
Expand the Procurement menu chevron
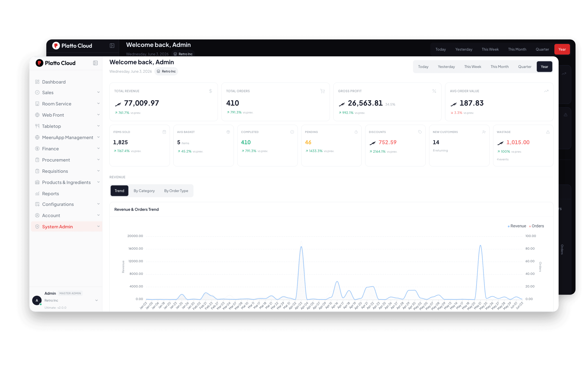point(98,160)
